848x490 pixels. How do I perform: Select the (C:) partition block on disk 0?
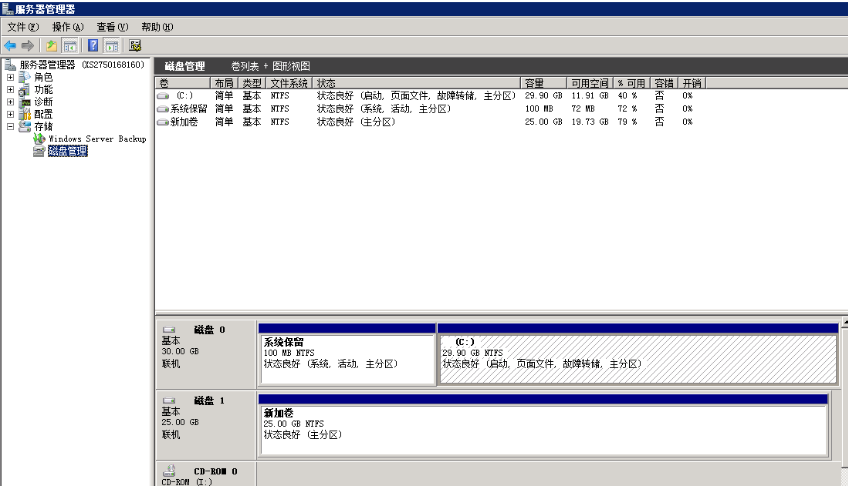click(x=638, y=355)
